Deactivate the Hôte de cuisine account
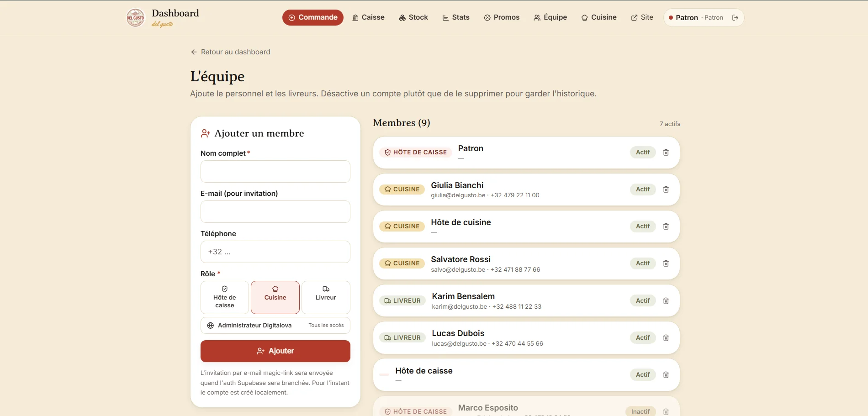This screenshot has width=868, height=416. coord(643,226)
